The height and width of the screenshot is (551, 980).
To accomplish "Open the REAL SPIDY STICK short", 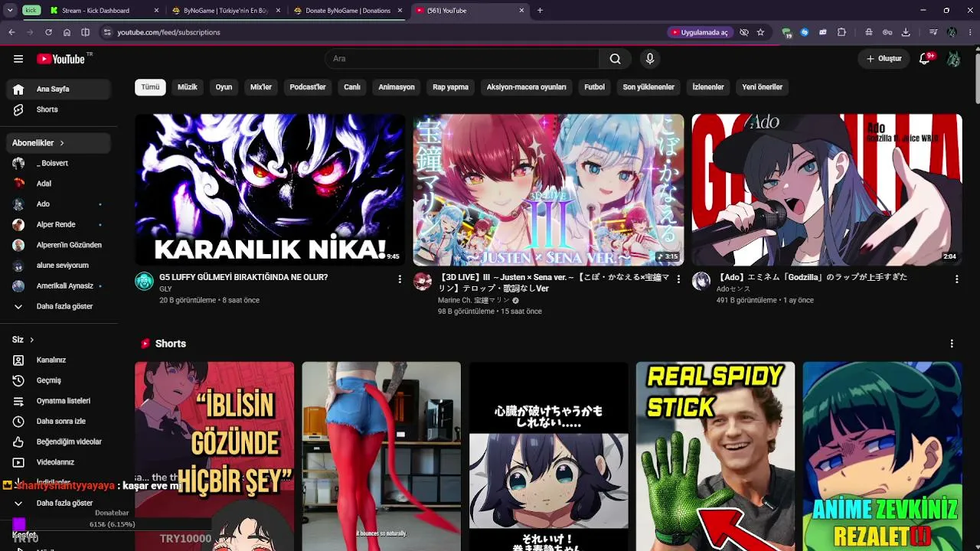I will point(715,456).
